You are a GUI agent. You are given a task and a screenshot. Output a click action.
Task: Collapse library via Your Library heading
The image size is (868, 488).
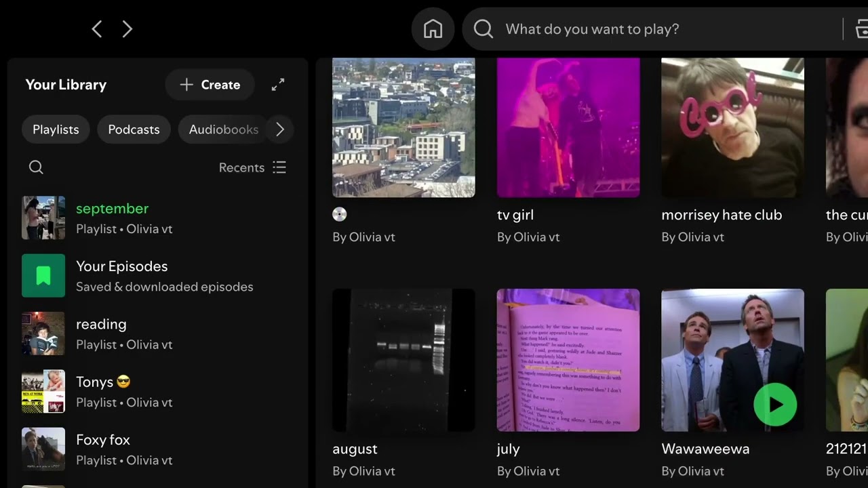click(x=66, y=85)
